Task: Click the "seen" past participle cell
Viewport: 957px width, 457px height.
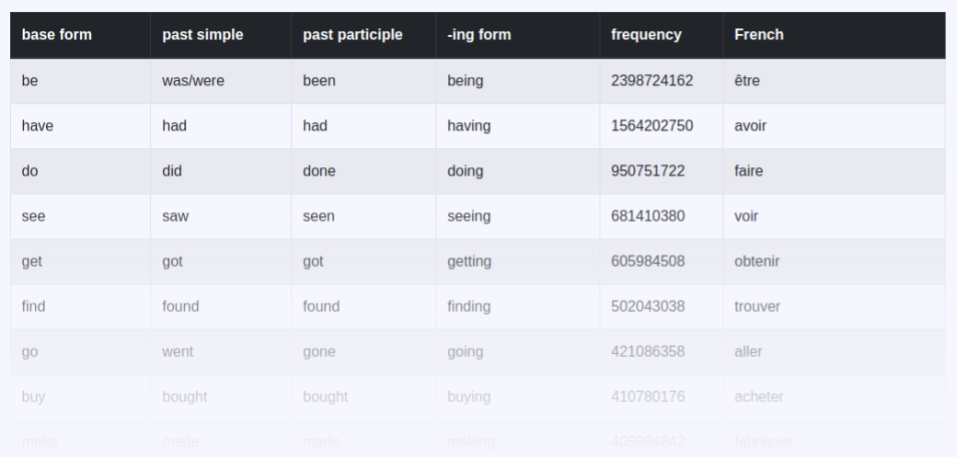Action: point(319,216)
